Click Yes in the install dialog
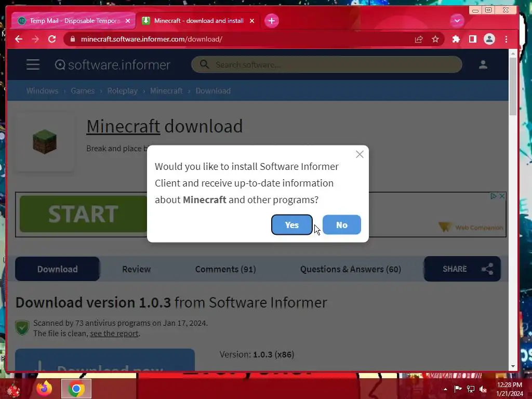Image resolution: width=532 pixels, height=399 pixels. coord(291,224)
